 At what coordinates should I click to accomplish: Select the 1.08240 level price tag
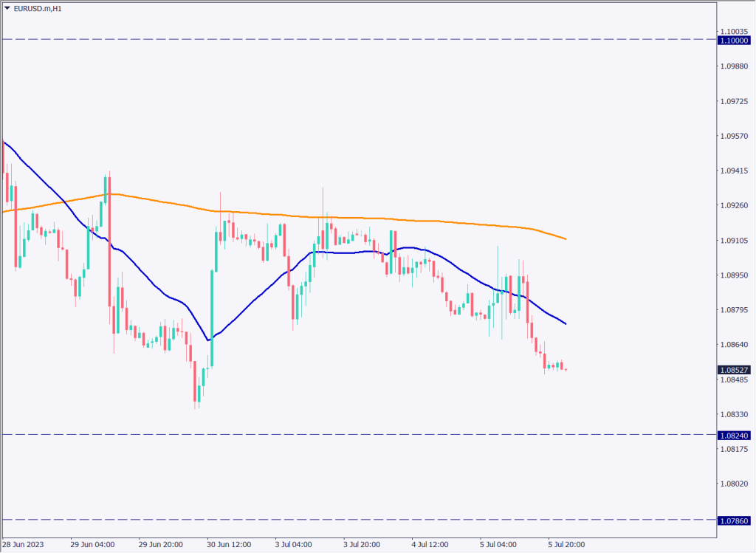tap(734, 436)
